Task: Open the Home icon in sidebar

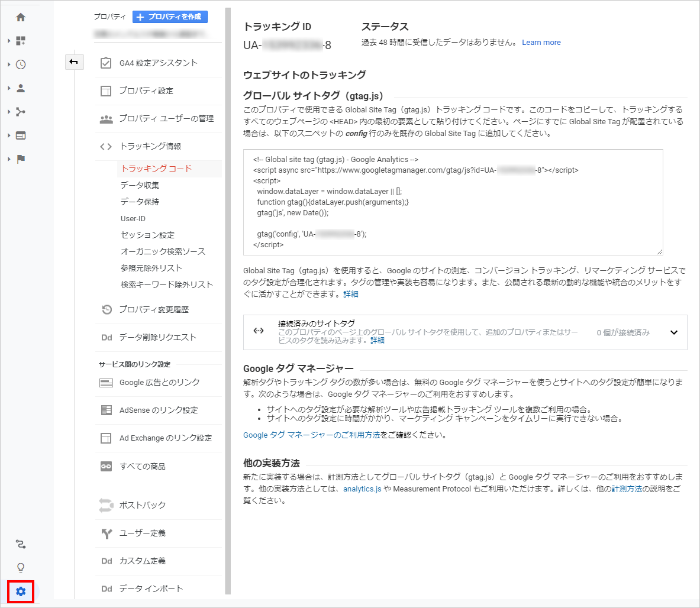Action: click(x=21, y=17)
